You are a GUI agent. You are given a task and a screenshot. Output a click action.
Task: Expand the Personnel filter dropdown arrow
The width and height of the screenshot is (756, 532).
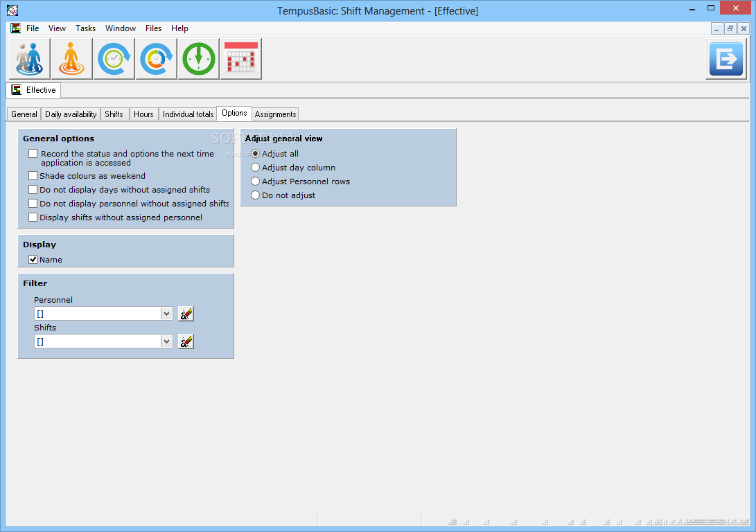166,314
